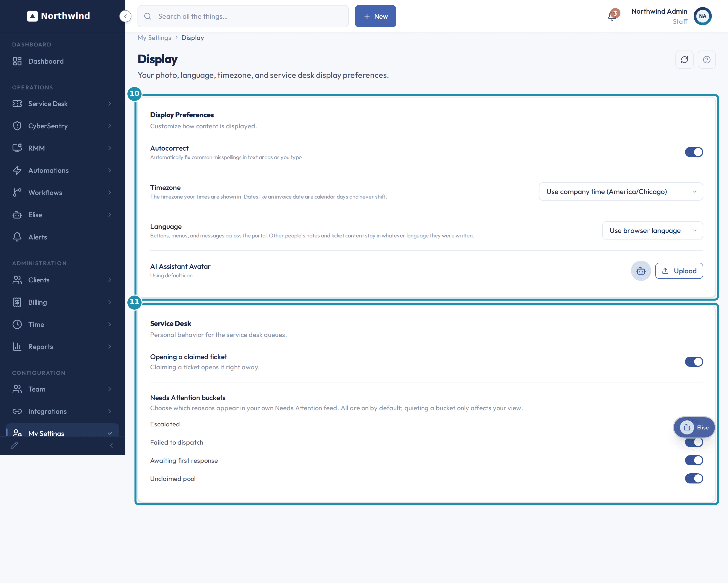Click the Workflows branch icon
The image size is (728, 583).
point(17,193)
